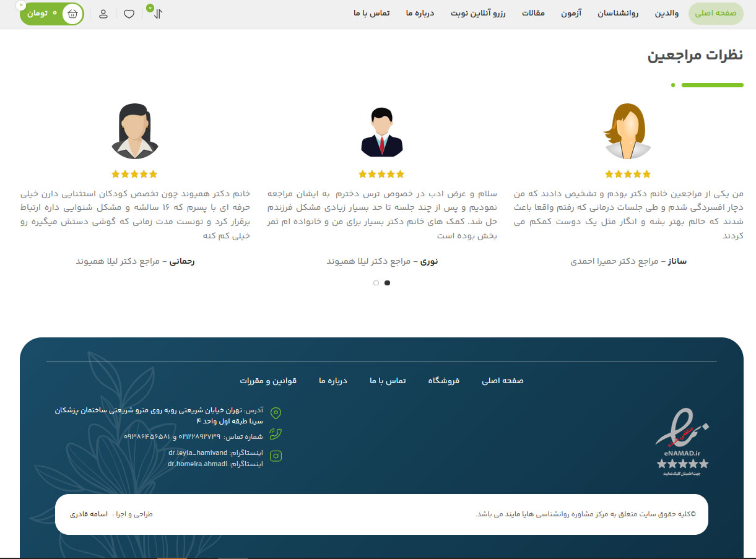Click the مقالات menu item
756x559 pixels.
[533, 13]
